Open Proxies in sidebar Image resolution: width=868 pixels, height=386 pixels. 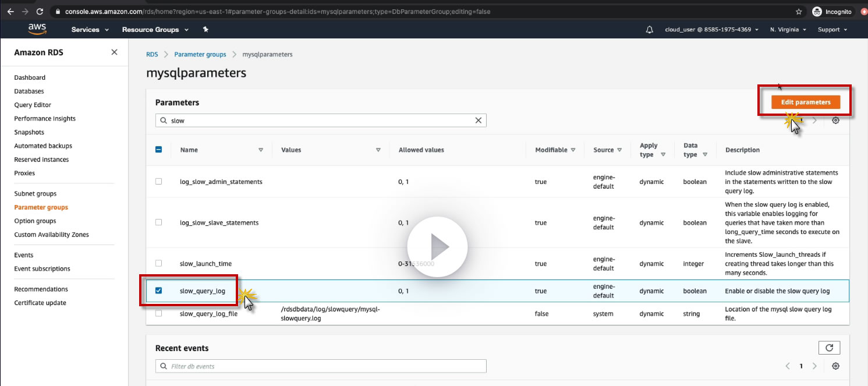pos(24,173)
